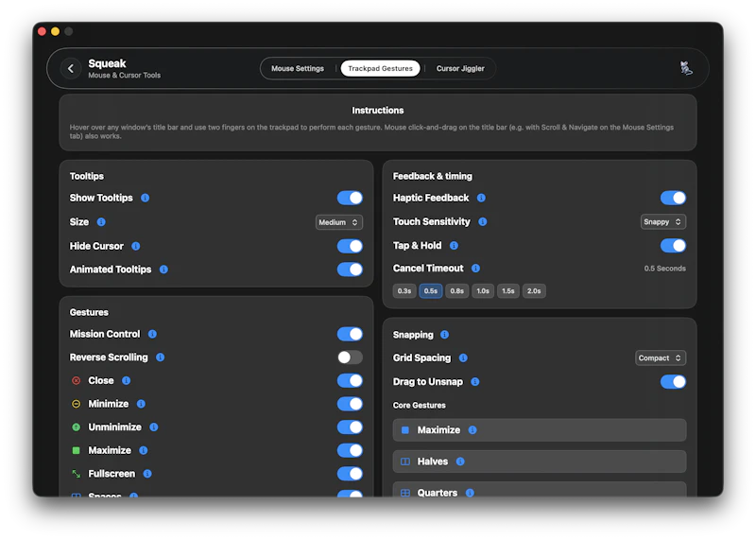Click the blue square icon in the Core Gestures Maximize row
Screen dimensions: 756x540
point(405,430)
